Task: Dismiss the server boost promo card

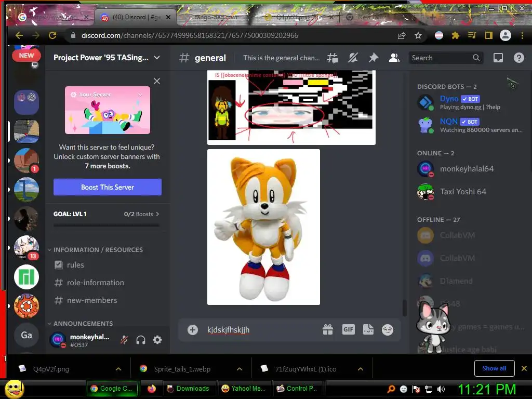Action: point(157,81)
